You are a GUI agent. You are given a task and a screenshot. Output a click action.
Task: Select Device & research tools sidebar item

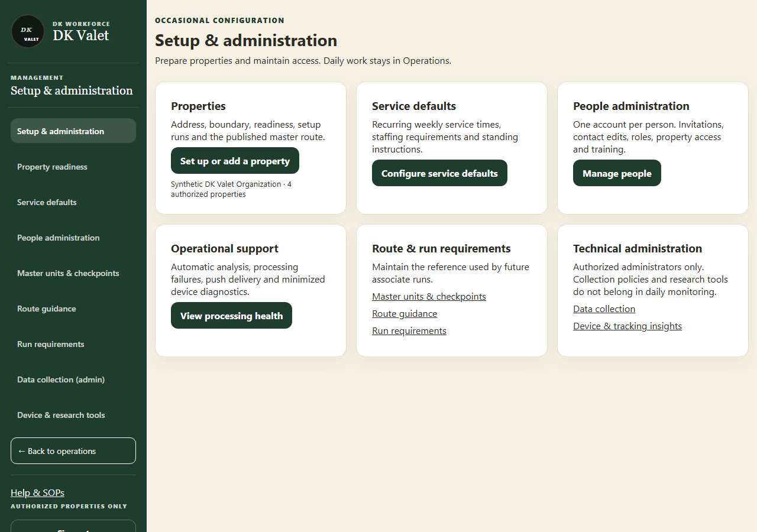(x=73, y=415)
